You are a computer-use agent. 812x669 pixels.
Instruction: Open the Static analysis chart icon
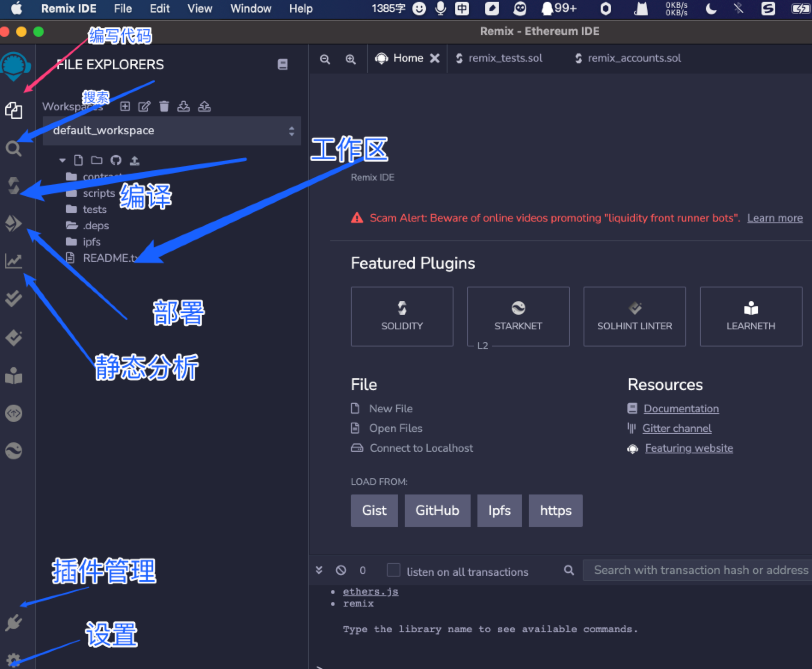point(14,260)
